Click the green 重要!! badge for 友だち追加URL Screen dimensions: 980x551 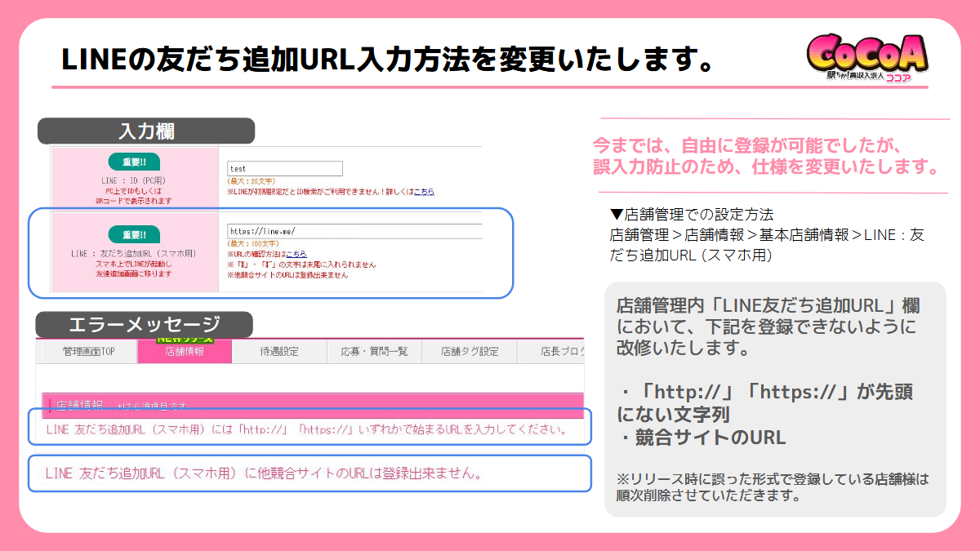click(x=133, y=233)
